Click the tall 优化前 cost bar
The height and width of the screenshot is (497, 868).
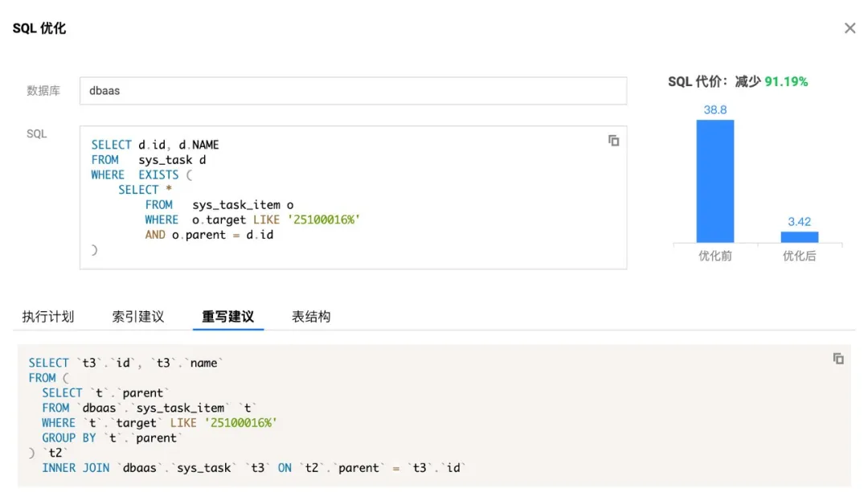[715, 181]
